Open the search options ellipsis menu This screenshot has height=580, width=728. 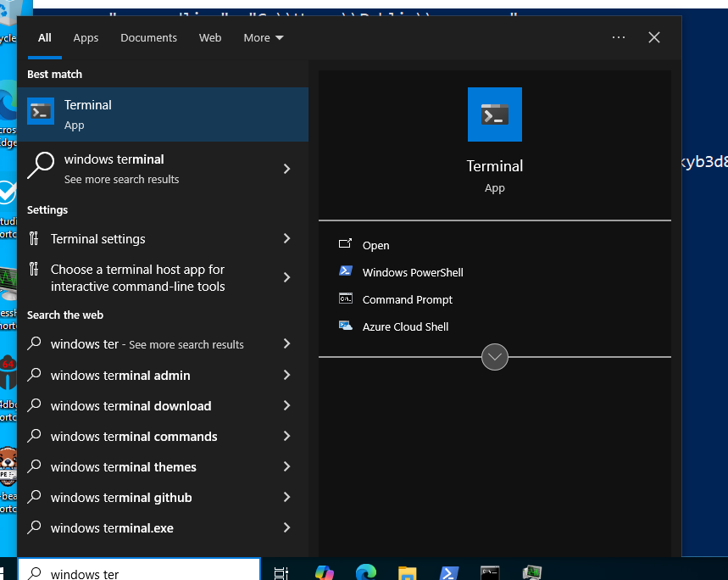coord(619,37)
